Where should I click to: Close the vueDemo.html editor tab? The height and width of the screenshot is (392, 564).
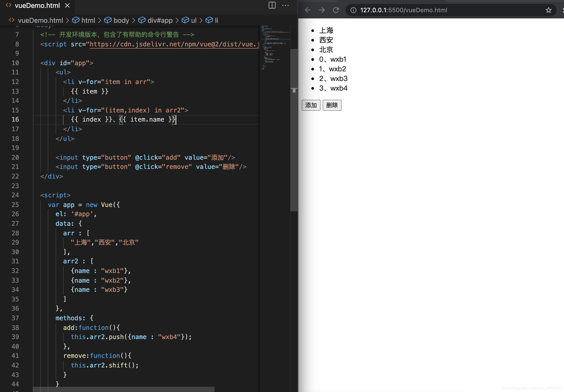(67, 5)
